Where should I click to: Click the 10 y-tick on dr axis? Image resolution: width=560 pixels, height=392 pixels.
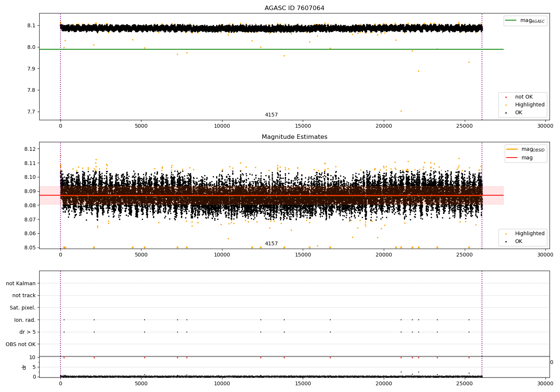point(32,357)
